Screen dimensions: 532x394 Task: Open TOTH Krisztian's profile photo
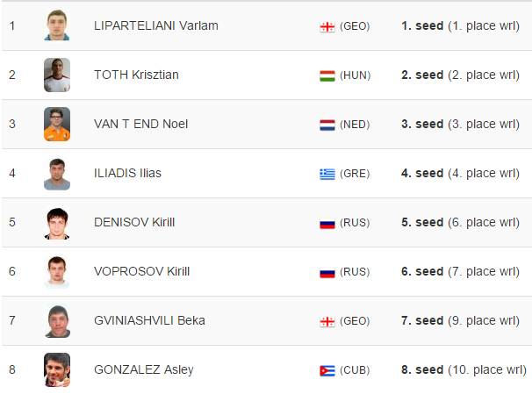click(57, 75)
